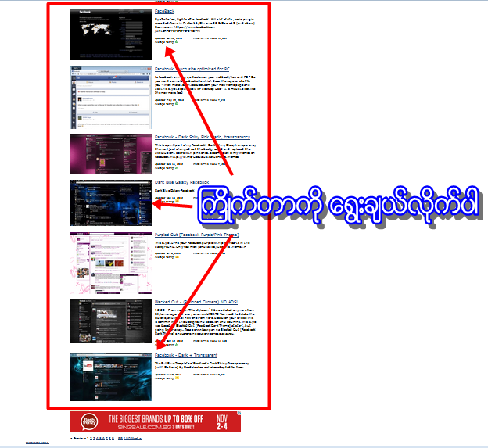Click the Purpled Out theme preview thumbnail
The width and height of the screenshot is (488, 448).
point(111,263)
